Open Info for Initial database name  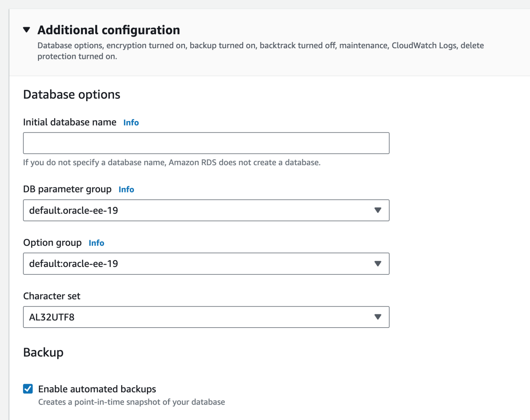131,122
